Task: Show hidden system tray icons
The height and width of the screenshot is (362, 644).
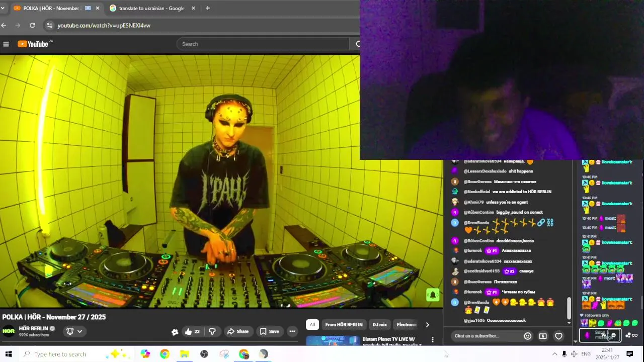Action: coord(554,354)
